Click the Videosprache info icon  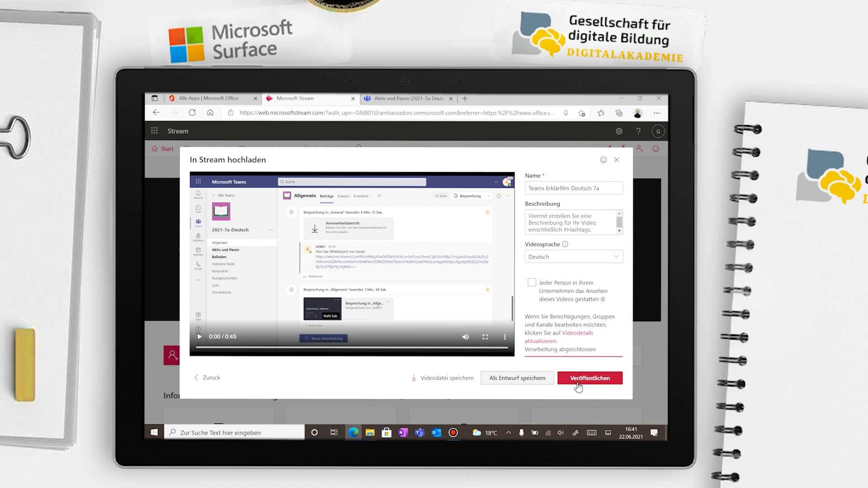[565, 244]
